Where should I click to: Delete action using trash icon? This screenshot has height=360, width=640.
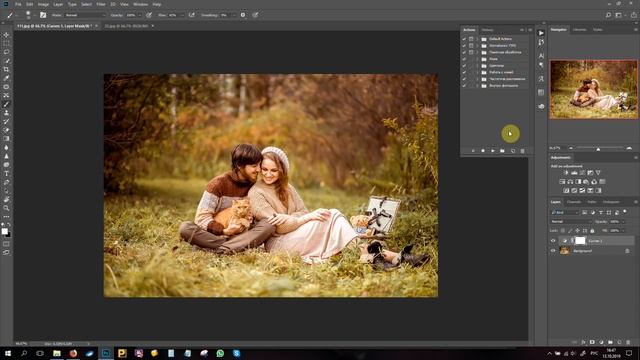[x=522, y=151]
